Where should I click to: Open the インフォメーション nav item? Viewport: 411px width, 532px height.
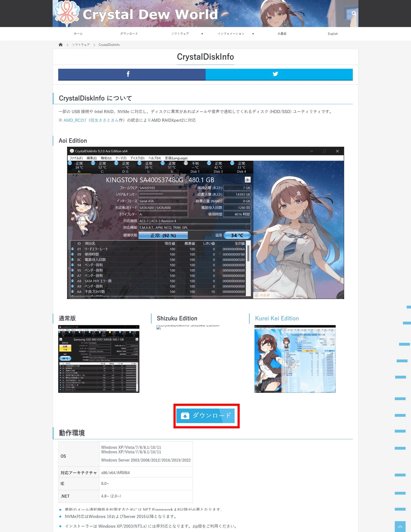point(231,34)
